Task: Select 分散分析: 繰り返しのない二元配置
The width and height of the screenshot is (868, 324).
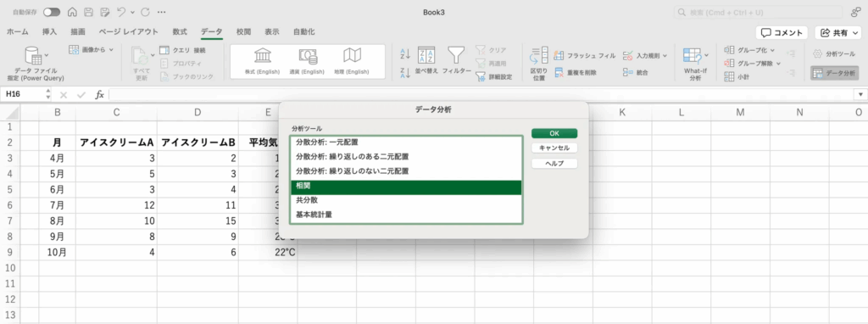Action: pyautogui.click(x=407, y=171)
